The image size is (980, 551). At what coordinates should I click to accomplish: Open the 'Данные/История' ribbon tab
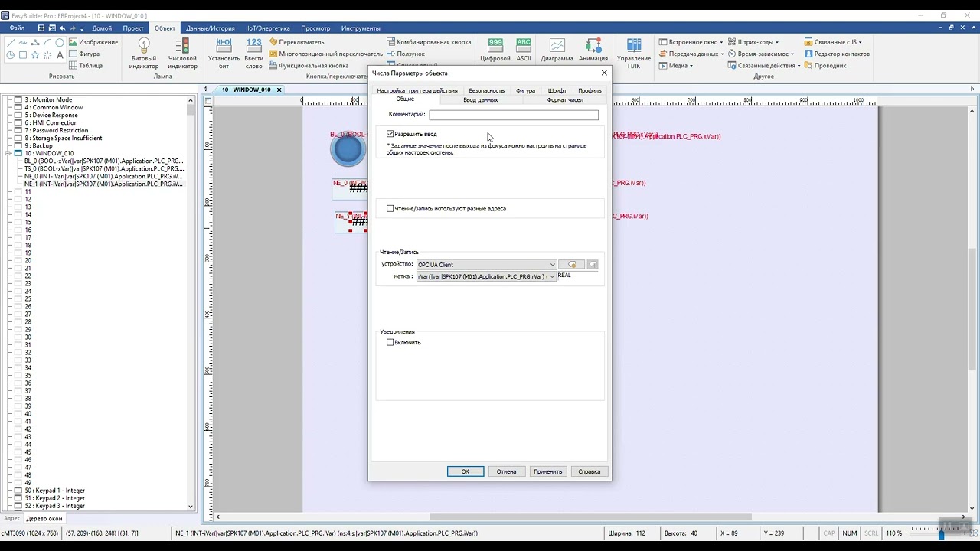211,28
